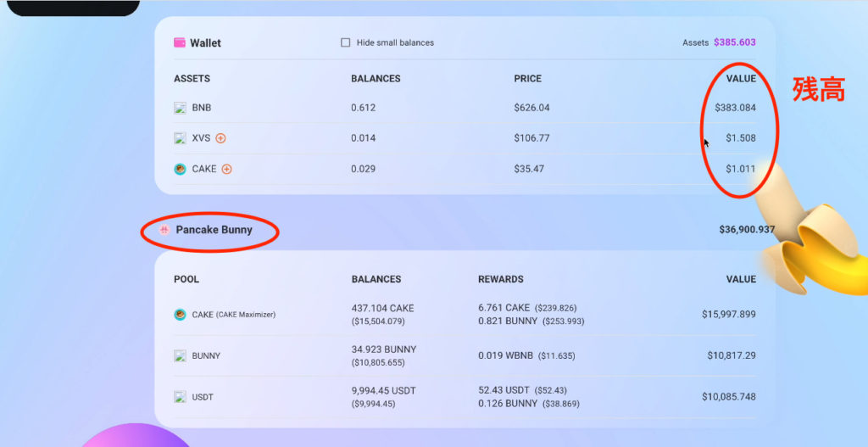This screenshot has height=447, width=868.
Task: Click the CAKE price $35.47
Action: coord(529,169)
